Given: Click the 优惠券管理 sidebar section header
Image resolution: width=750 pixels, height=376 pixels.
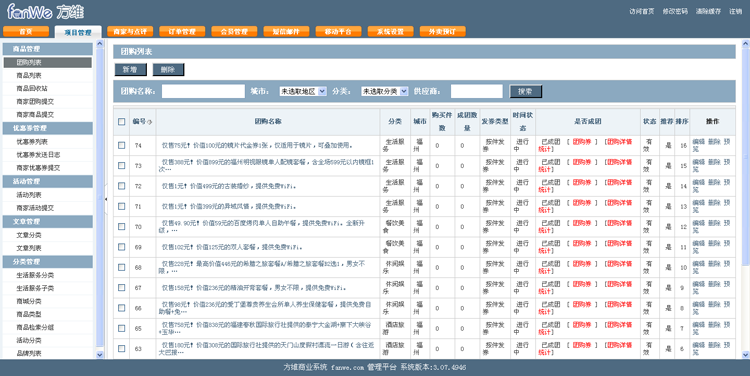Looking at the screenshot, I should [x=48, y=128].
